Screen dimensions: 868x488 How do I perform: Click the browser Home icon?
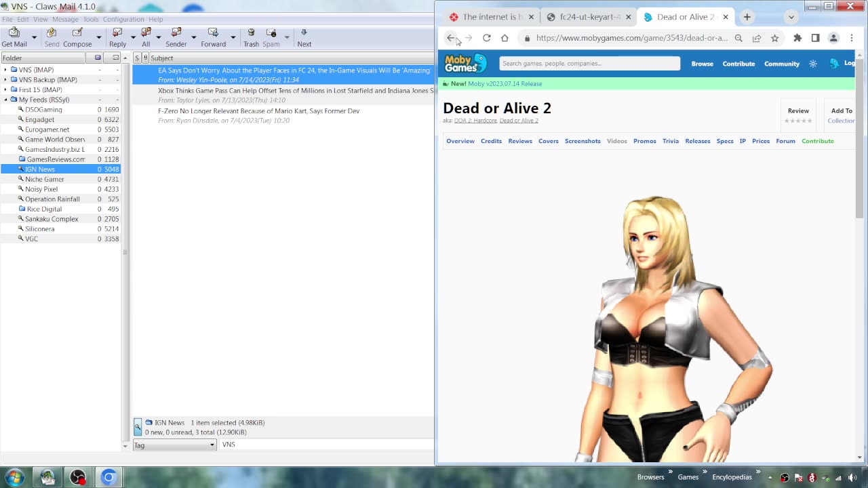click(x=505, y=38)
